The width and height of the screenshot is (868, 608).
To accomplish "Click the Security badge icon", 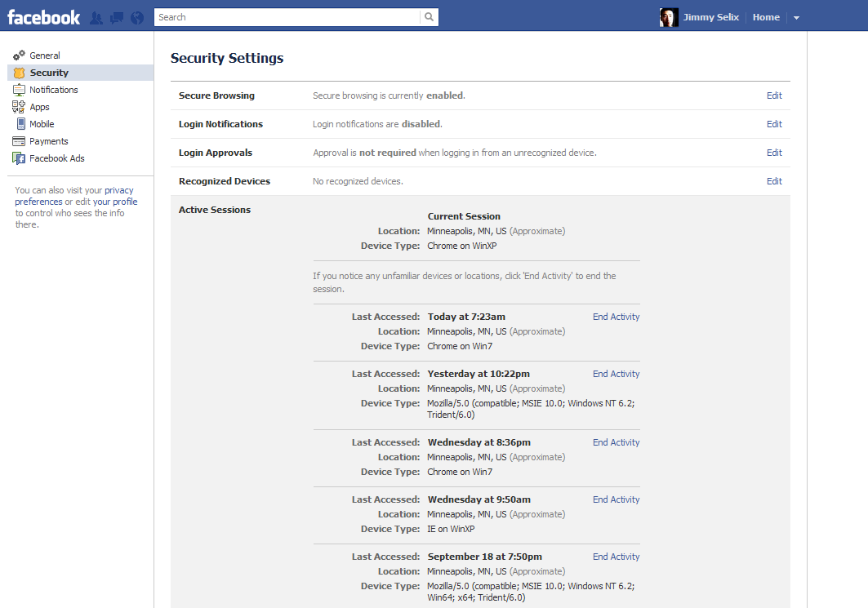I will (20, 73).
